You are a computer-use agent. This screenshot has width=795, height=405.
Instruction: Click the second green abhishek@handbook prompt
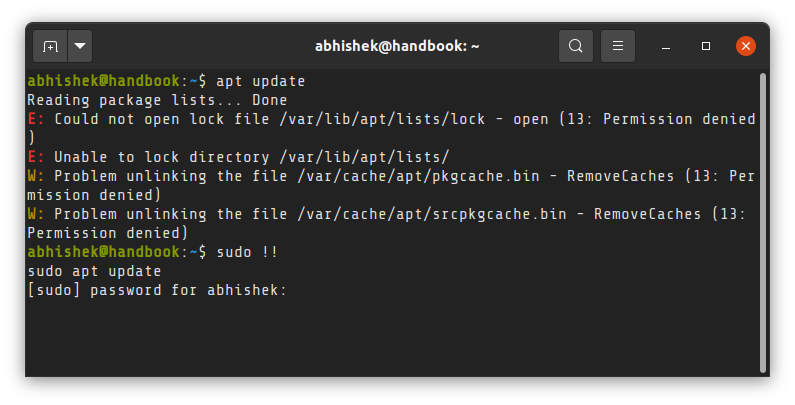pos(103,252)
